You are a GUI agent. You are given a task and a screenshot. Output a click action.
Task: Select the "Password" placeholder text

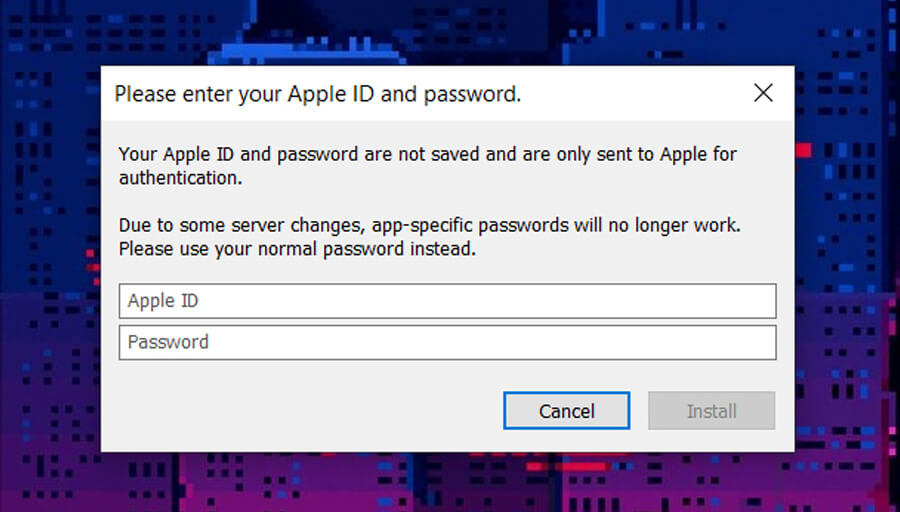pos(168,342)
